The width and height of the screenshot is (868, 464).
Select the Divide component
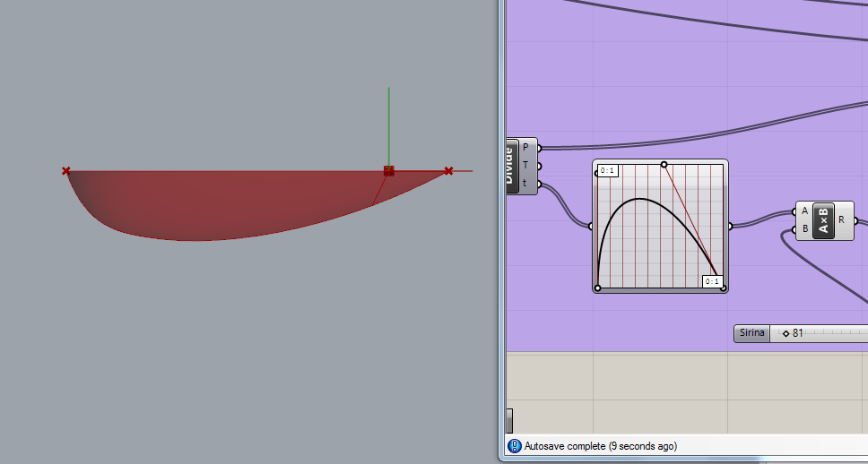[513, 166]
